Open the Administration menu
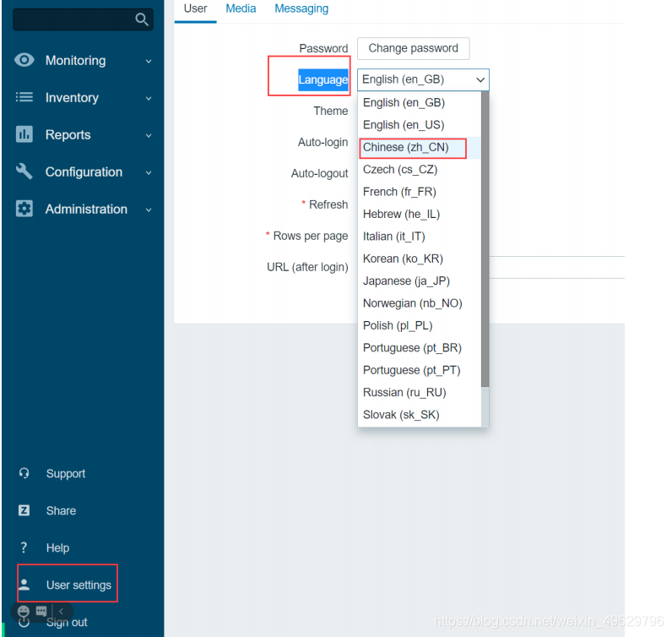 [86, 210]
